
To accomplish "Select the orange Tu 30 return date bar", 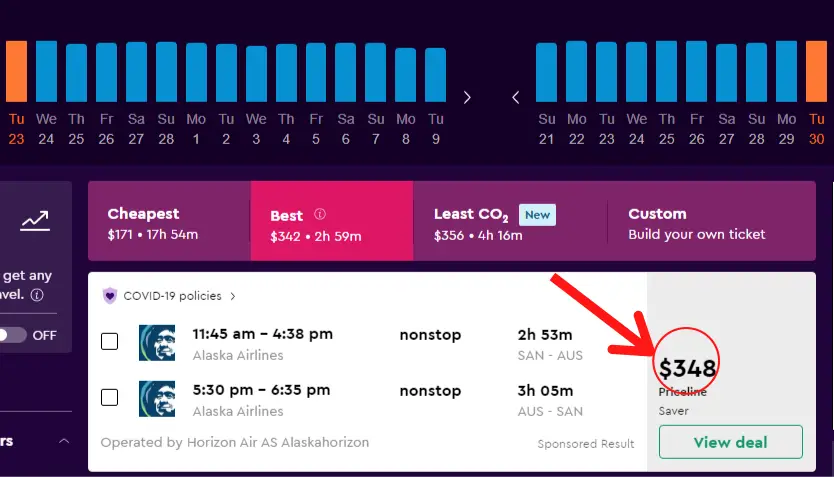I will click(816, 71).
